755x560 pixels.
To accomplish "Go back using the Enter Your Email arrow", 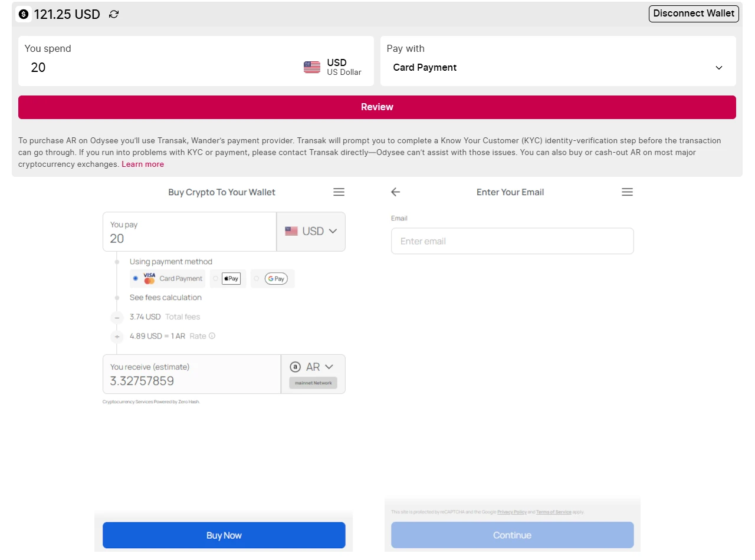I will [x=396, y=192].
